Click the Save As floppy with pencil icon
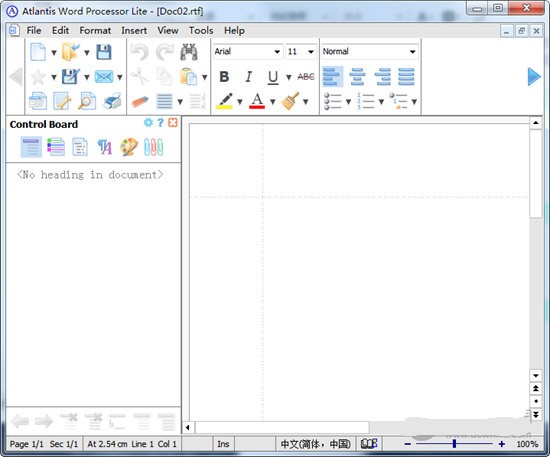The height and width of the screenshot is (457, 550). coord(71,77)
